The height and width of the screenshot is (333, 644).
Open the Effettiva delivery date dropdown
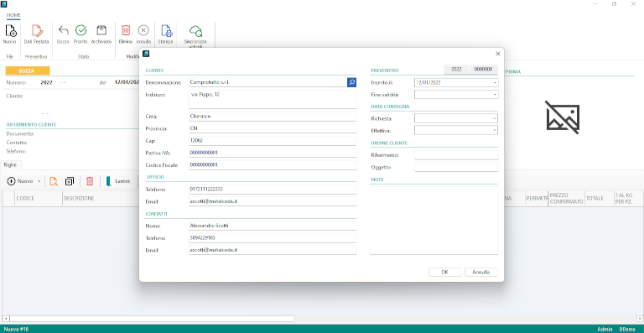point(495,131)
